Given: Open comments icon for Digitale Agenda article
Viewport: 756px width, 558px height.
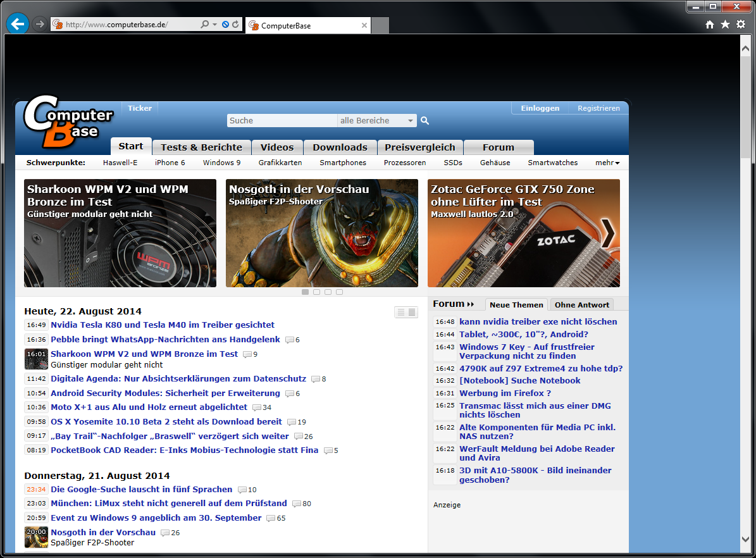Looking at the screenshot, I should click(x=315, y=379).
